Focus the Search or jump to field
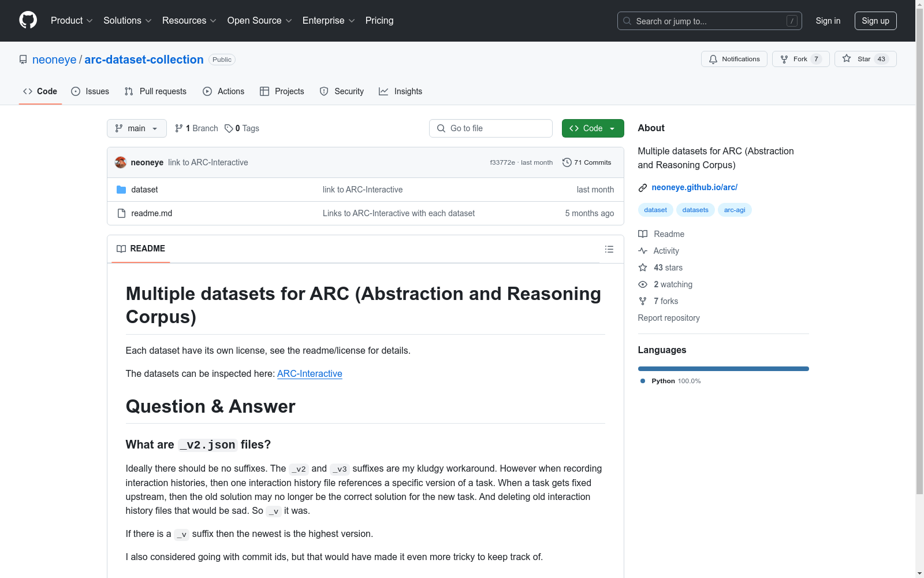 click(x=710, y=21)
